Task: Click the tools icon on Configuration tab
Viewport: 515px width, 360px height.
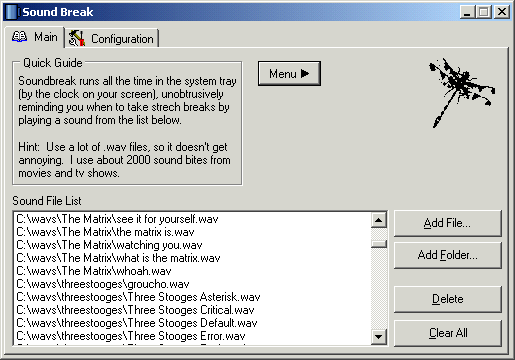Action: point(77,38)
